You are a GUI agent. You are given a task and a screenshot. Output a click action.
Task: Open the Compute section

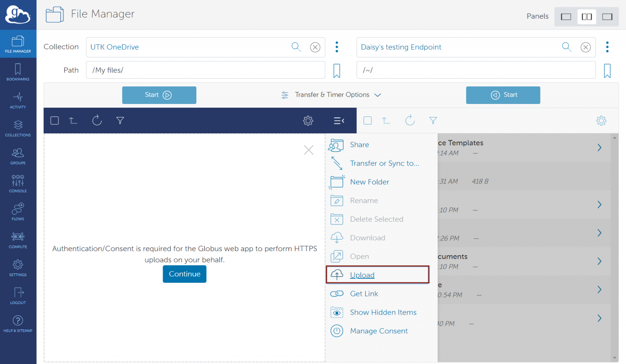click(x=18, y=240)
